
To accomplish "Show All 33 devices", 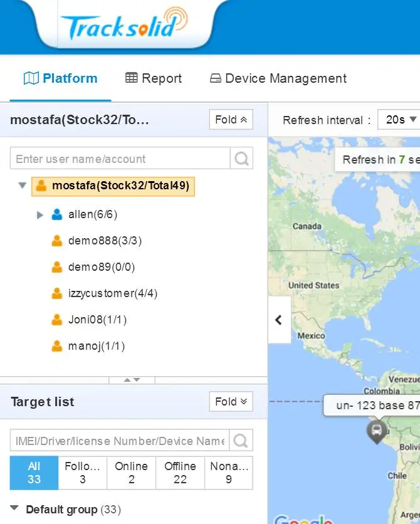I will (x=34, y=473).
